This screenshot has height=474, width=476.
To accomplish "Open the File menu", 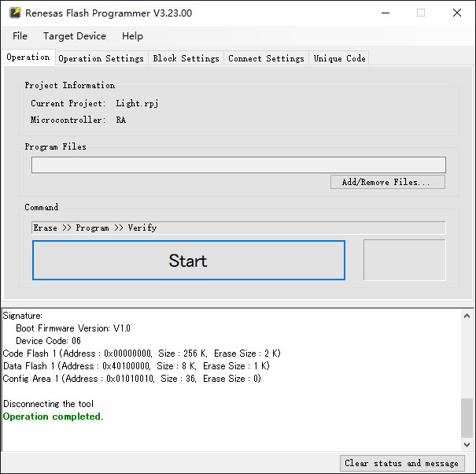I will pyautogui.click(x=20, y=36).
